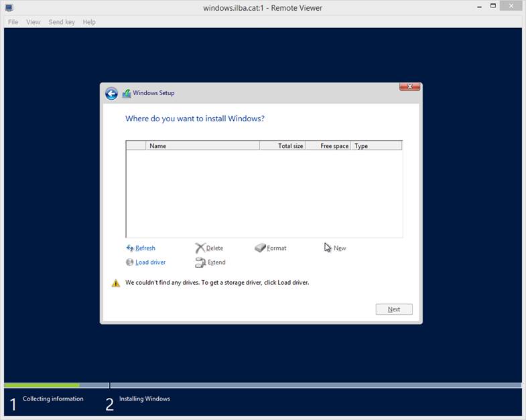Open the Help menu
The height and width of the screenshot is (420, 526).
click(89, 22)
